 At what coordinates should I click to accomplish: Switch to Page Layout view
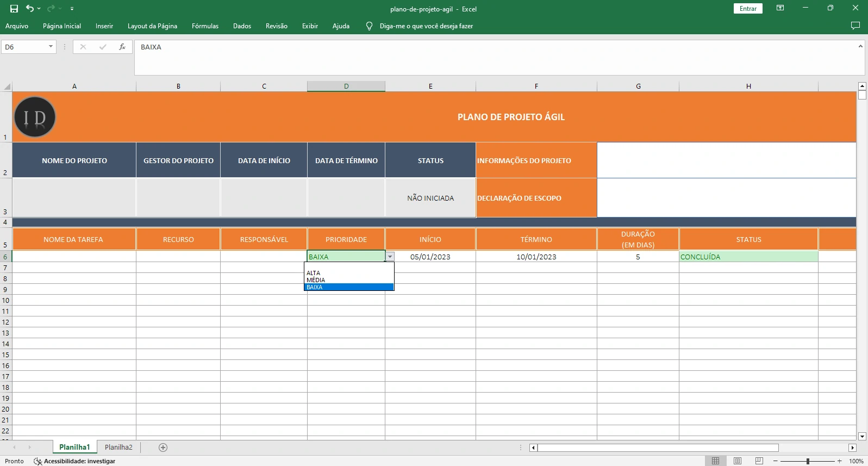click(737, 461)
